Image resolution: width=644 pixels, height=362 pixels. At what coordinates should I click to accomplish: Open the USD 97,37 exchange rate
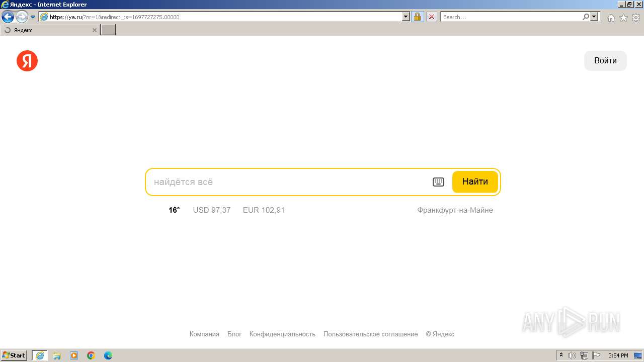pyautogui.click(x=212, y=210)
